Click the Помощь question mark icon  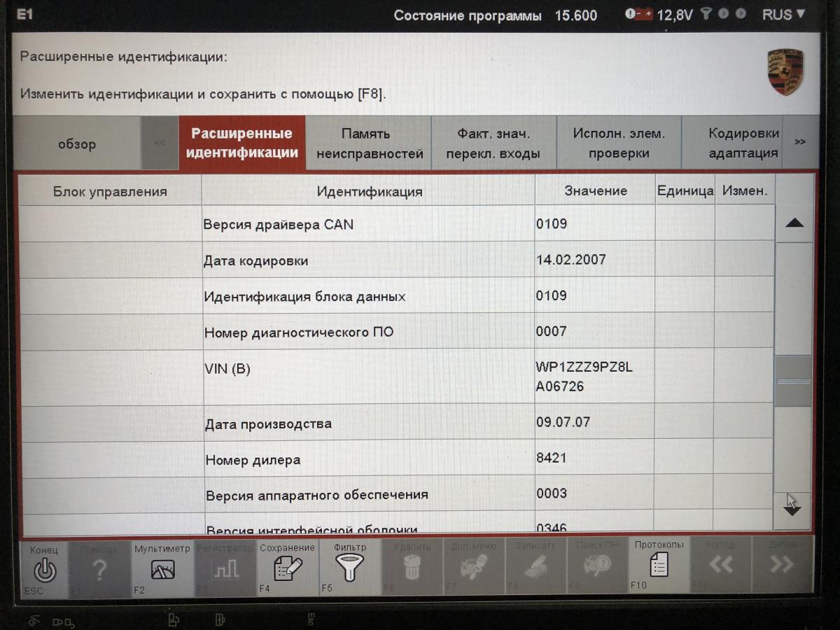point(99,570)
